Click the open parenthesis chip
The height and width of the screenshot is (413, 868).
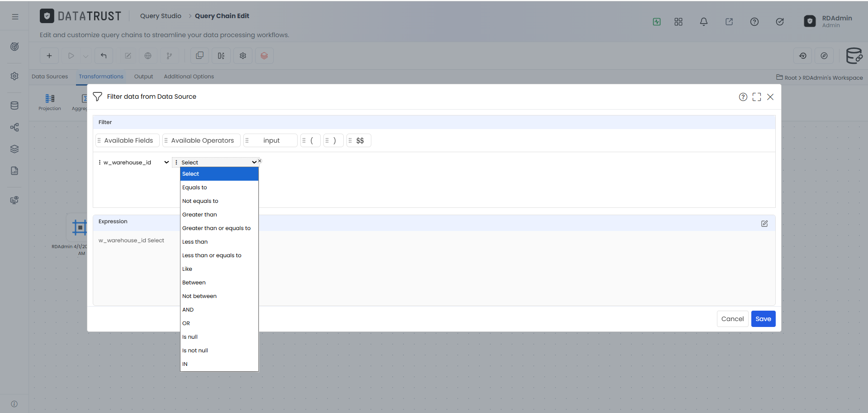point(311,140)
